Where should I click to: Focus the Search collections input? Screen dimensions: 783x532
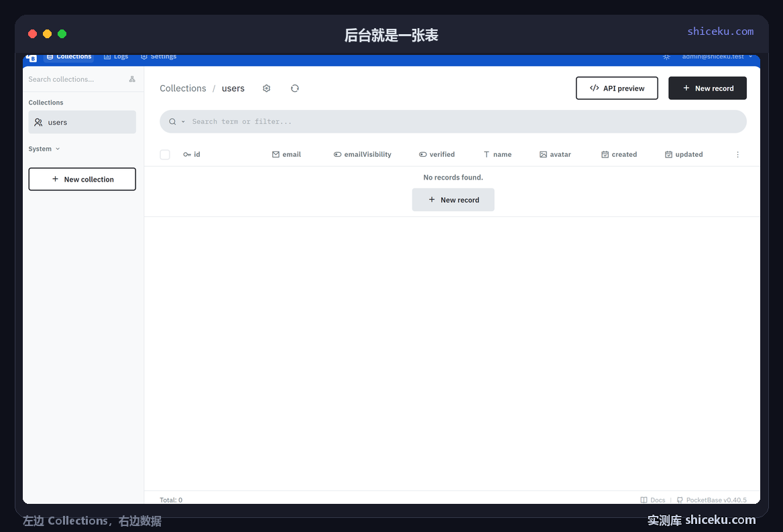coord(75,79)
